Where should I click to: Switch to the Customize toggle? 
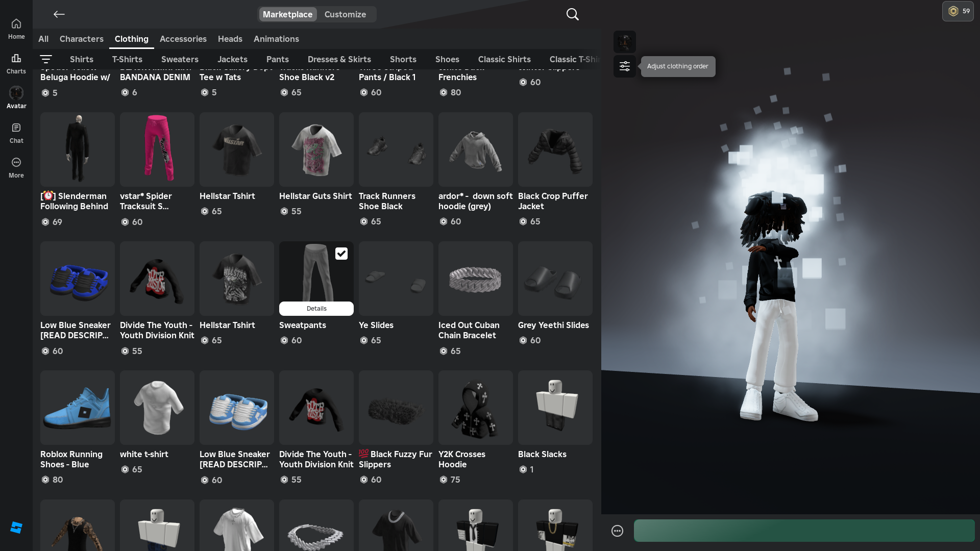(345, 14)
